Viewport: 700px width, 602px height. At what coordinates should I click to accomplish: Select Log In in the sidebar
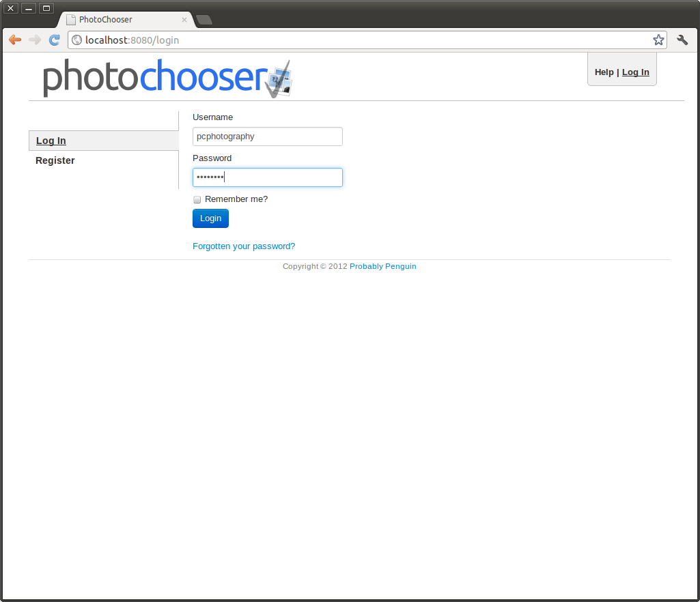[51, 141]
